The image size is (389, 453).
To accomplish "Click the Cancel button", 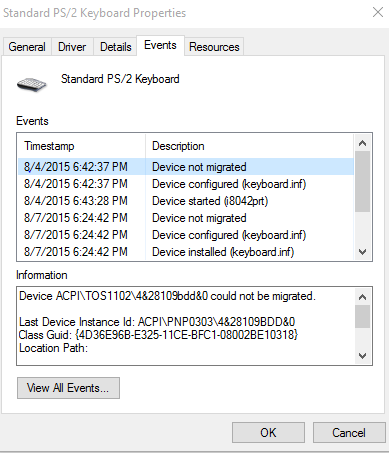I will 349,433.
